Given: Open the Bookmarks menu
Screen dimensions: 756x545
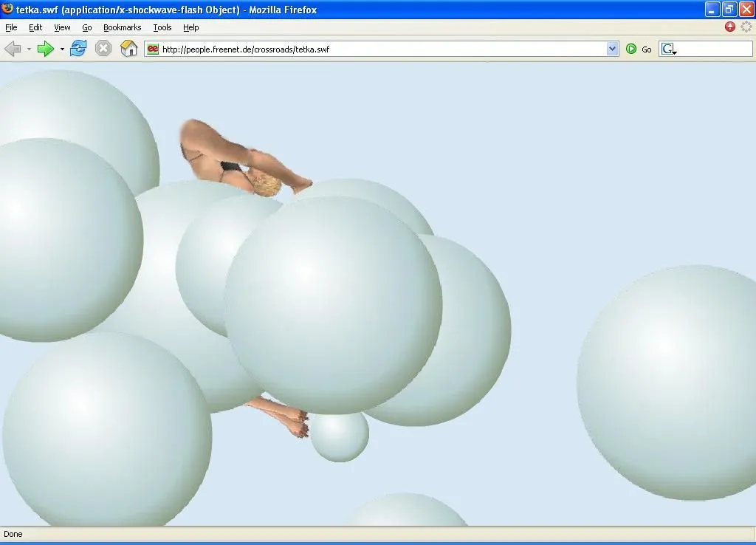Looking at the screenshot, I should [122, 27].
